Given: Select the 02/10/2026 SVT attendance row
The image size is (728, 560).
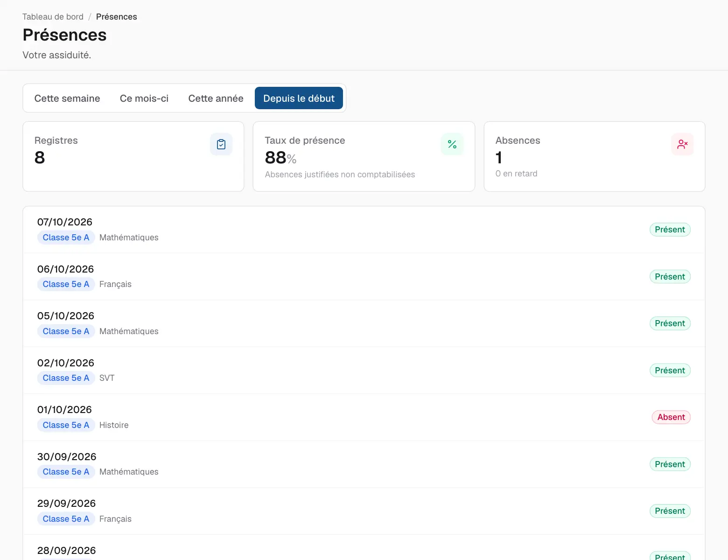Looking at the screenshot, I should pyautogui.click(x=364, y=371).
